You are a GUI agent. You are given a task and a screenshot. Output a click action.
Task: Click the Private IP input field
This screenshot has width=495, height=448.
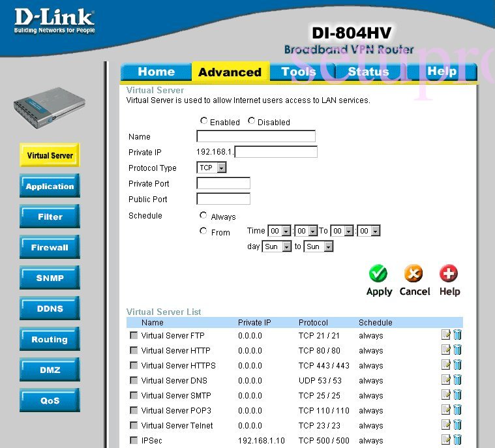coord(276,151)
